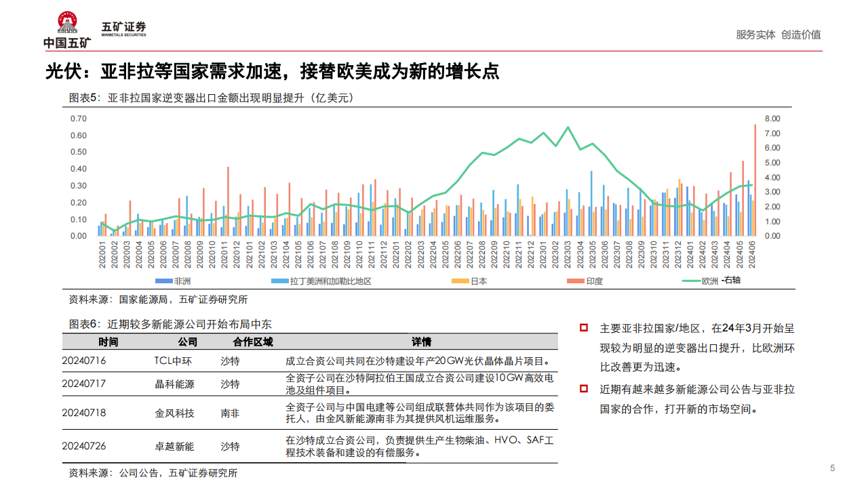The image size is (868, 488).
Task: Click the 时间 column header
Action: click(x=108, y=342)
